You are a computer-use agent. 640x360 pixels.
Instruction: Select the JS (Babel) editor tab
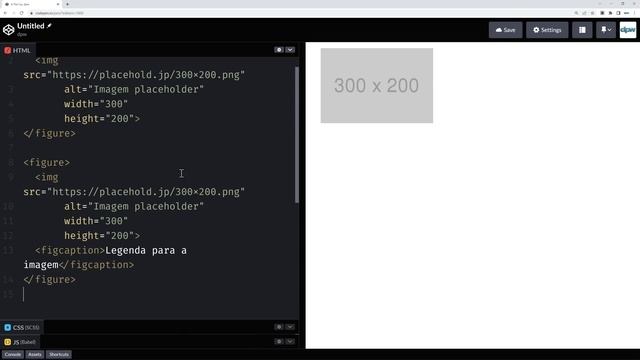coord(20,342)
